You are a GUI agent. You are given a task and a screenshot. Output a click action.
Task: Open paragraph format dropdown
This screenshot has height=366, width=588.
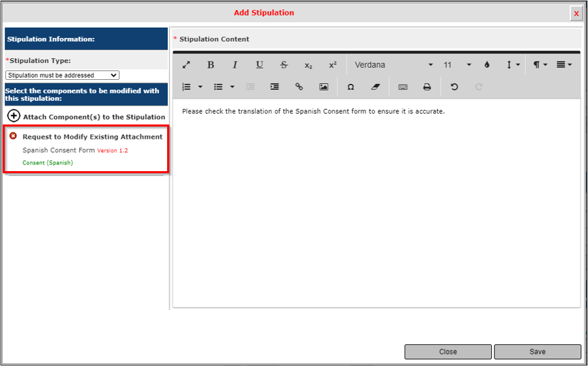pyautogui.click(x=541, y=65)
